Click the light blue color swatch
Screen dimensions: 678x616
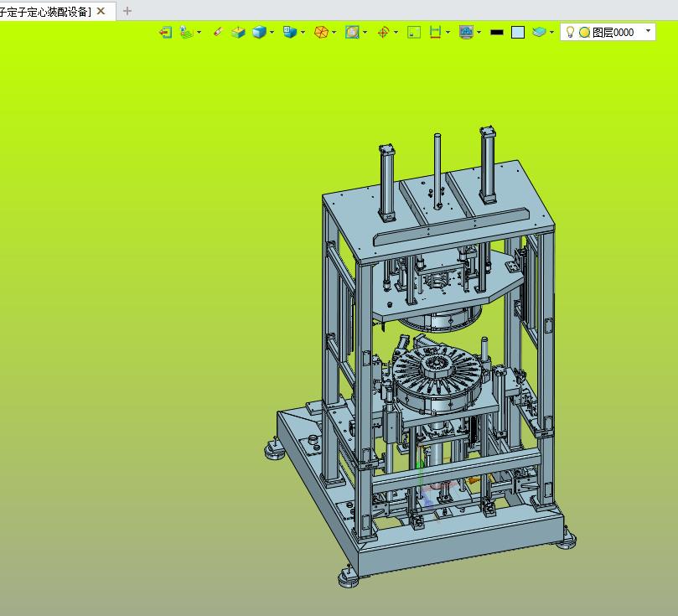coord(518,33)
